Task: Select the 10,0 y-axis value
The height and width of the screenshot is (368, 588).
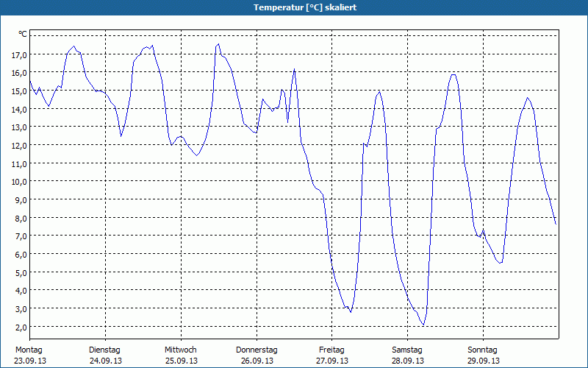Action: point(20,182)
